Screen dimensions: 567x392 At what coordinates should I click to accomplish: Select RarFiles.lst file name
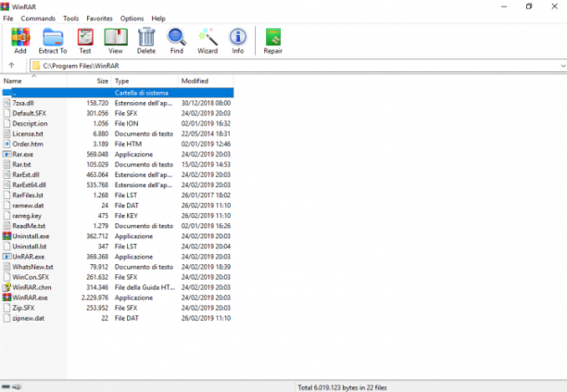tap(28, 195)
